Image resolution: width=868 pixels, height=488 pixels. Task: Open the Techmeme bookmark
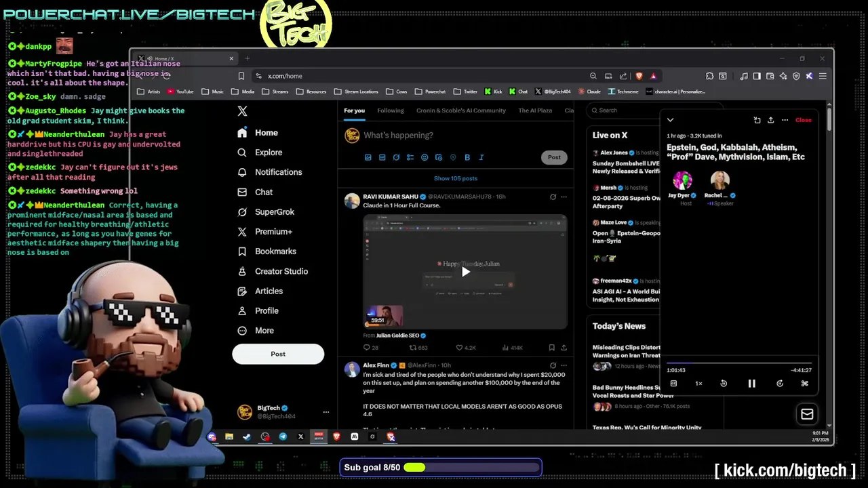623,91
